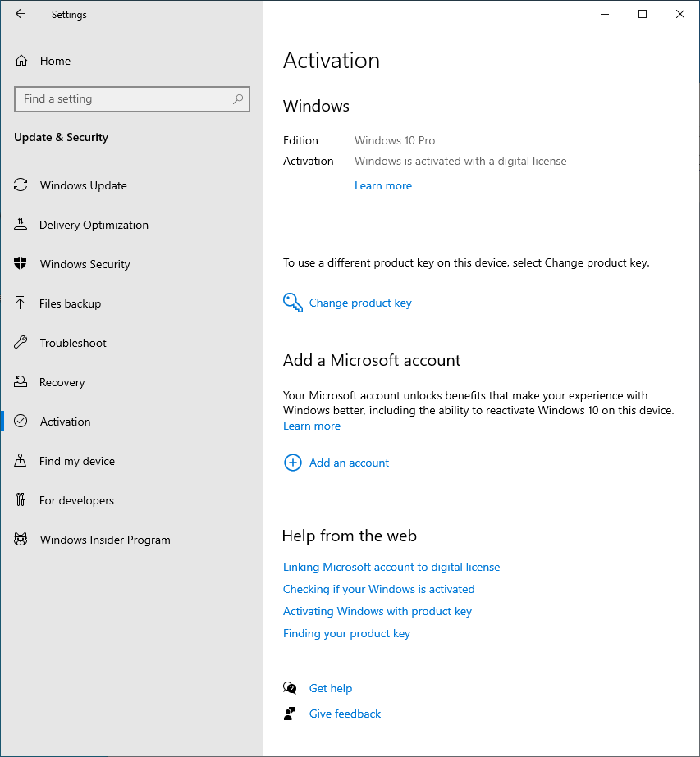Open Activating Windows with product key link
The image size is (700, 757).
[x=377, y=611]
